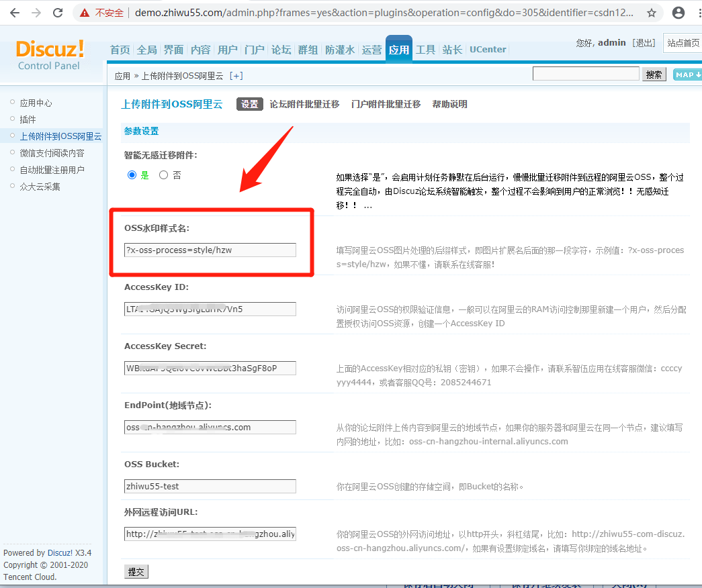This screenshot has width=702, height=588.
Task: Open the UCenter top menu
Action: (x=488, y=49)
